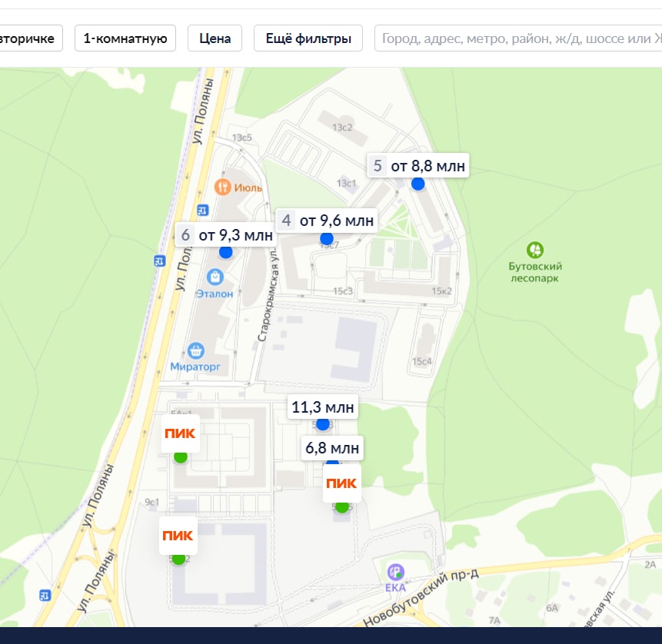
Task: Select the '5 от 8,8 млн' price label
Action: click(x=418, y=166)
